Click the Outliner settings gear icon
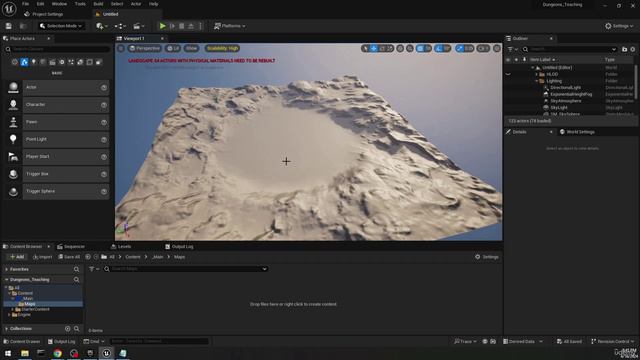Viewport: 640px width, 360px height. click(x=633, y=49)
